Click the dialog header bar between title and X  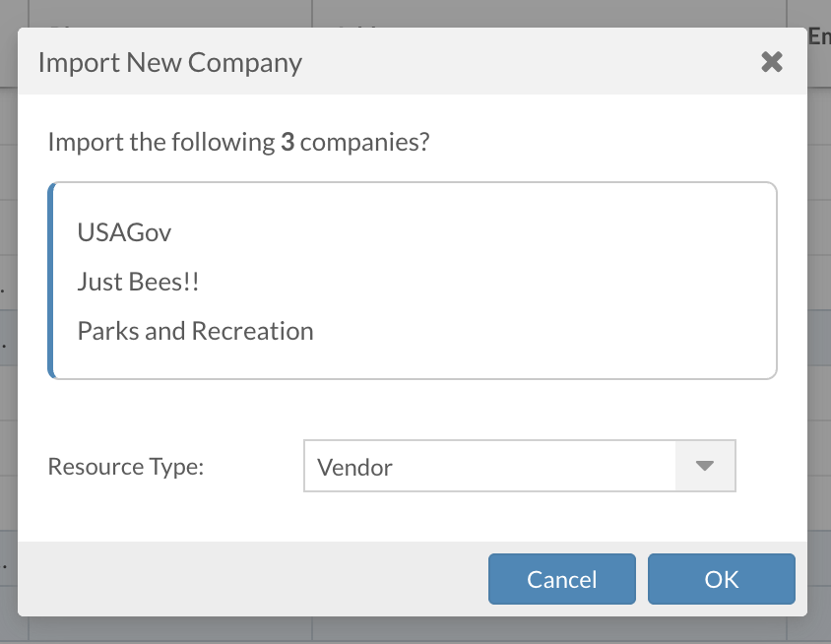pyautogui.click(x=532, y=63)
